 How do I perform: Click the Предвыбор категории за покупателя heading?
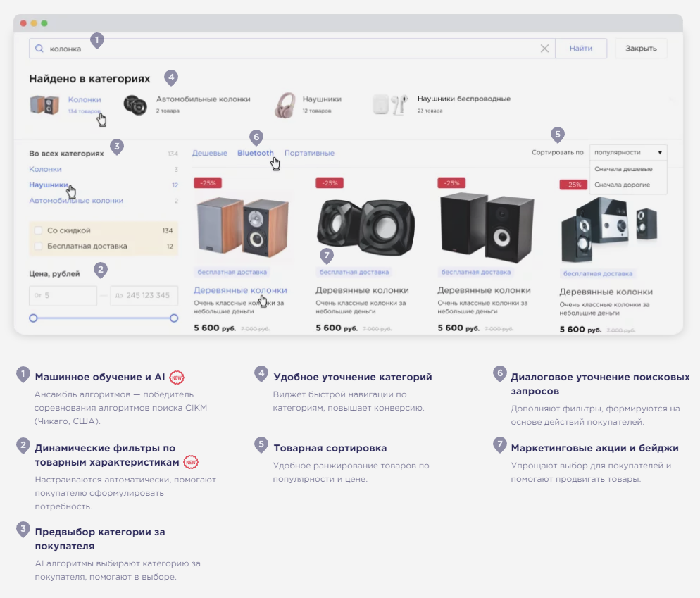click(x=100, y=539)
